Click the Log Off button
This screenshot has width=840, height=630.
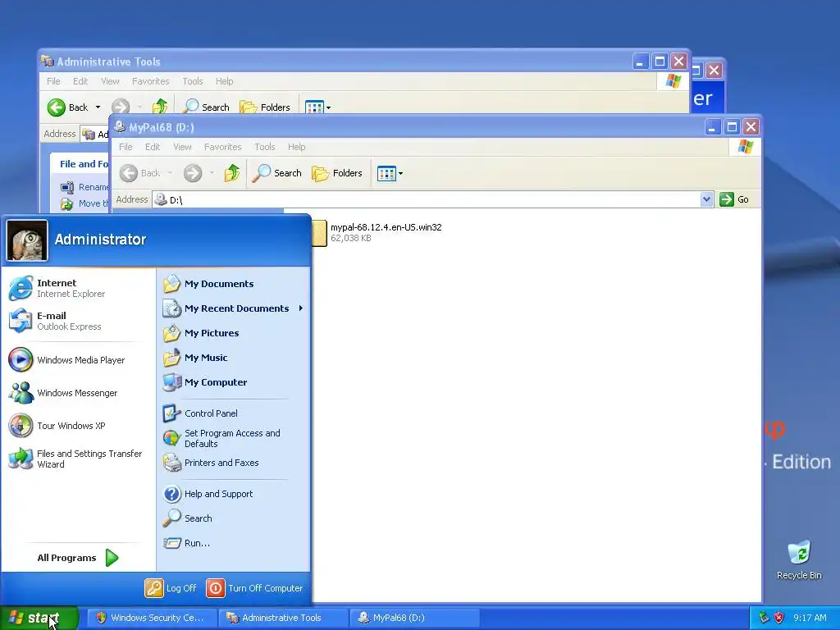click(x=171, y=588)
